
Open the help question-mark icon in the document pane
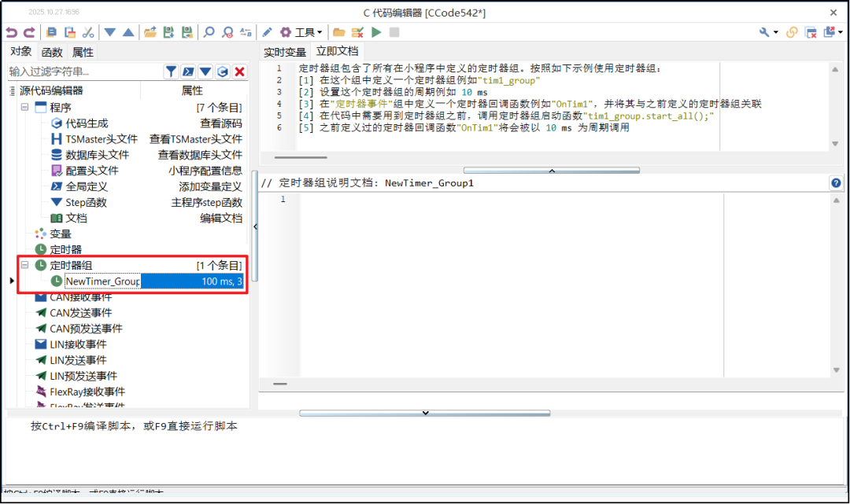[835, 182]
